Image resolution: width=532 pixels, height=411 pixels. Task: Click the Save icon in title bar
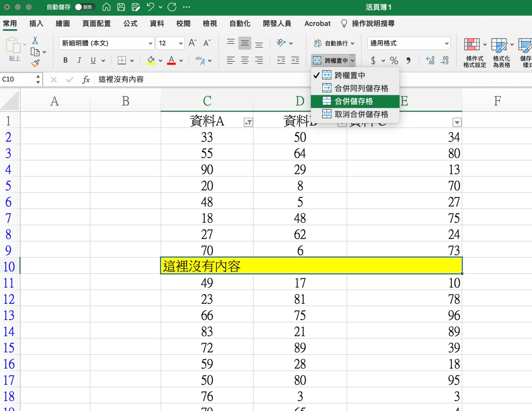coord(121,7)
